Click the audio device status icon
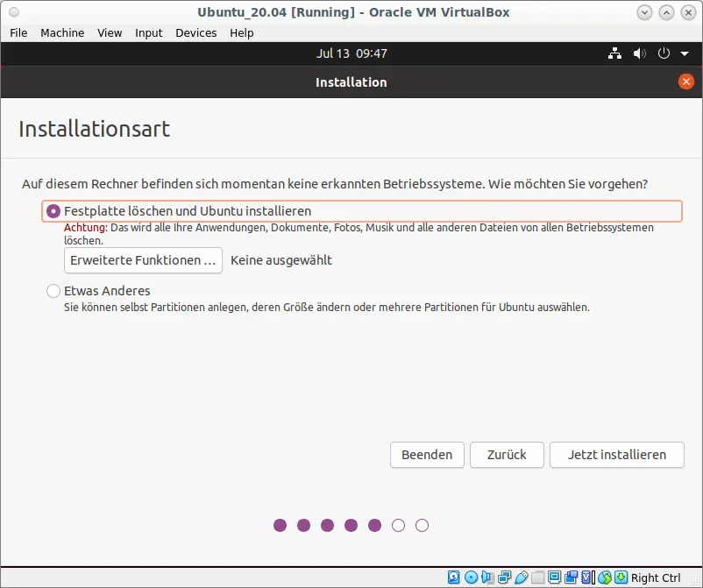703x588 pixels. 487,577
